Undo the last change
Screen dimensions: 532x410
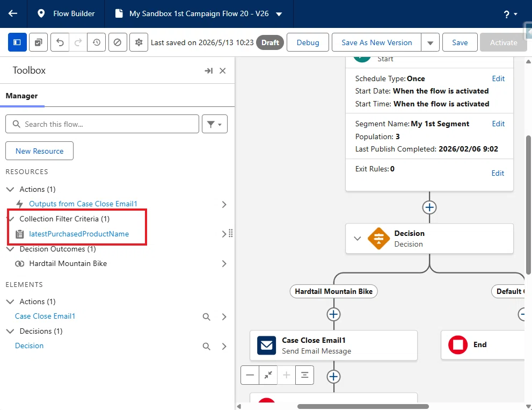[60, 42]
